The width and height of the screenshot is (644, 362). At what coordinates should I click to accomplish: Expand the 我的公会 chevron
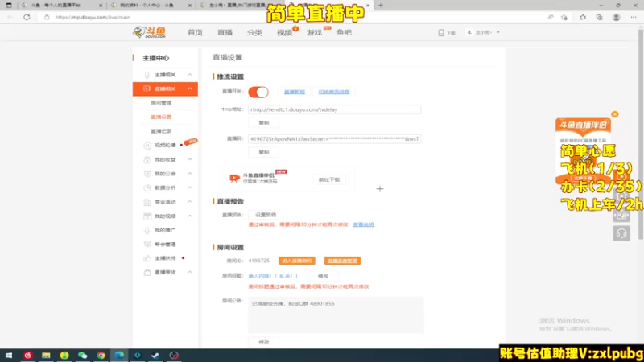pyautogui.click(x=190, y=174)
